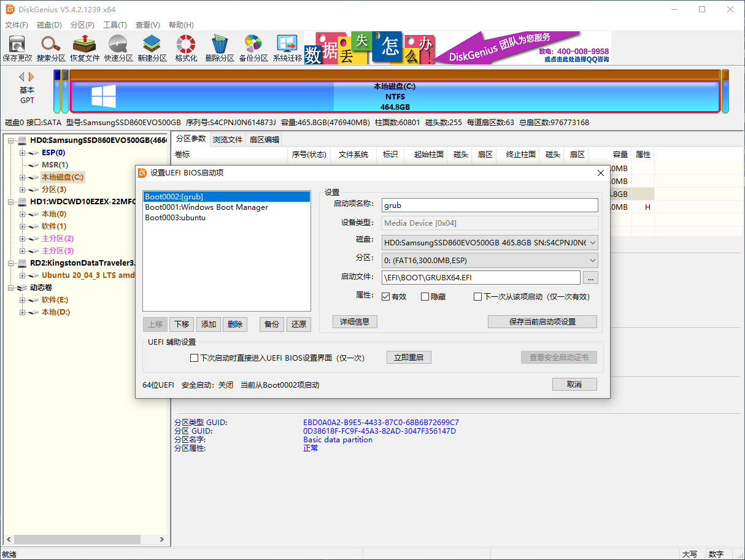Click the 新建分区 icon
The image size is (745, 560).
pos(152,48)
